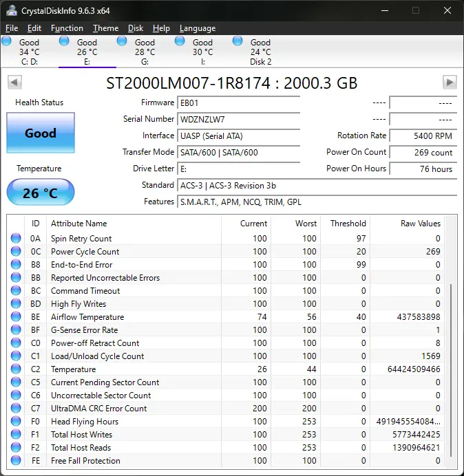This screenshot has width=464, height=476.
Task: Click the Rotation Rate 5400 RPM field
Action: (x=423, y=136)
